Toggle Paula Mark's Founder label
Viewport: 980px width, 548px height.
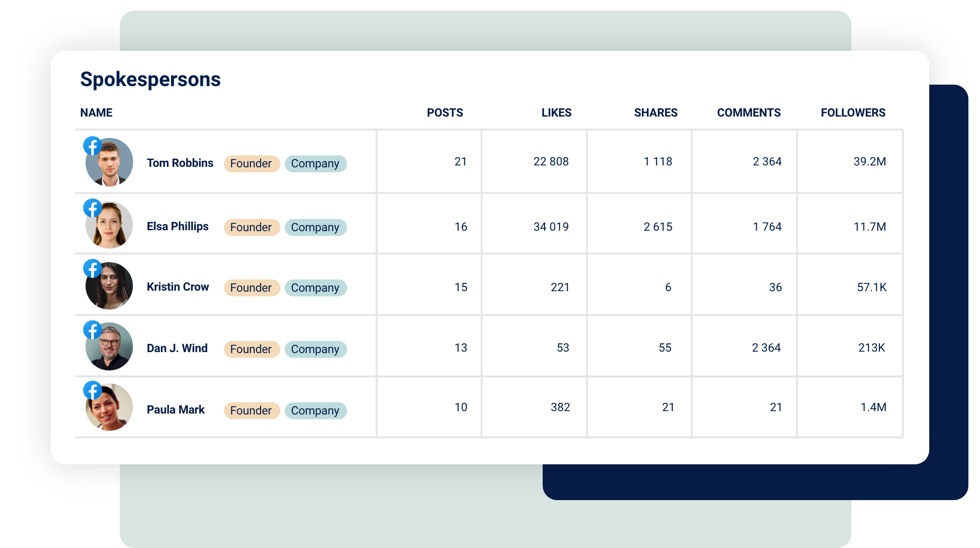(x=251, y=410)
